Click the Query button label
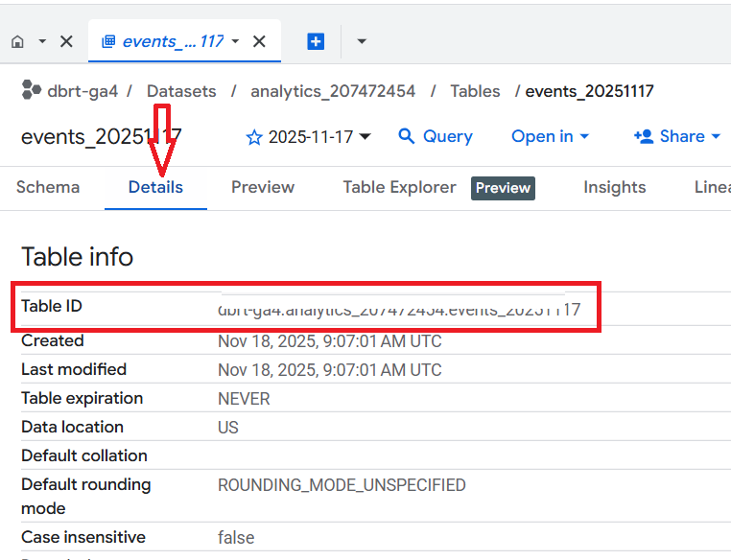 pyautogui.click(x=448, y=136)
